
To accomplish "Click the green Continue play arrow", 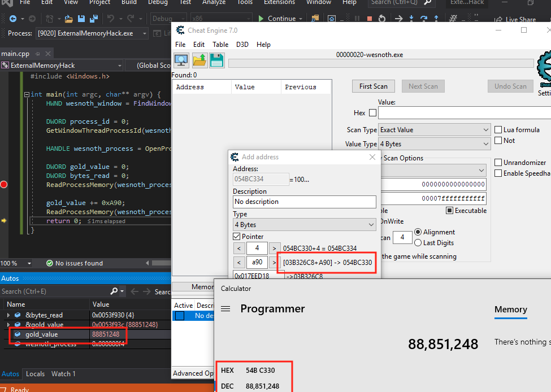I will [261, 19].
